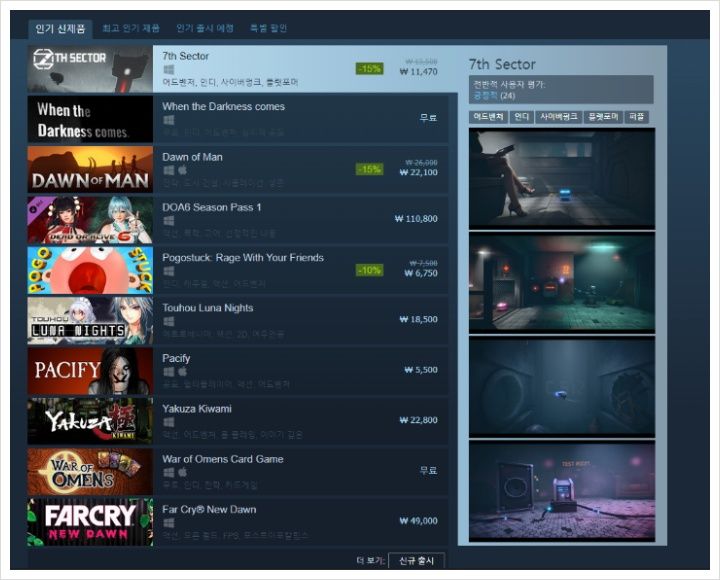Screen dimensions: 720x580
Task: Open the War of Omens Card Game title
Action: coord(223,459)
